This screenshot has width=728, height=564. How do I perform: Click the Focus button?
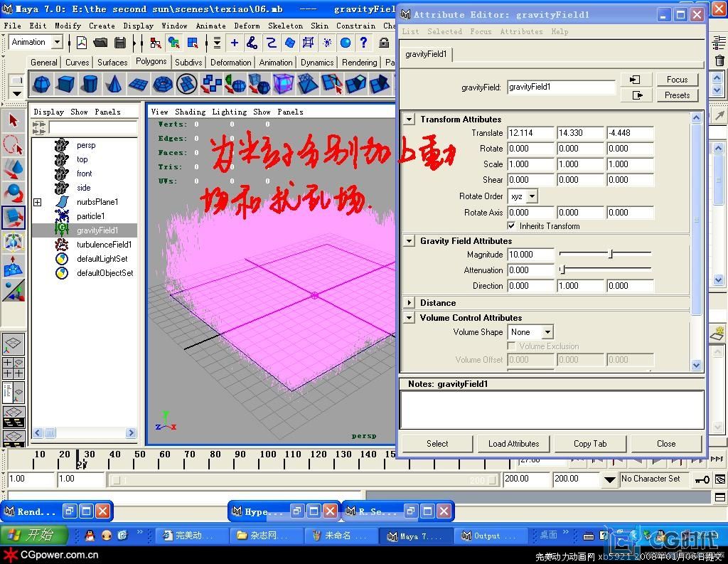[x=677, y=80]
